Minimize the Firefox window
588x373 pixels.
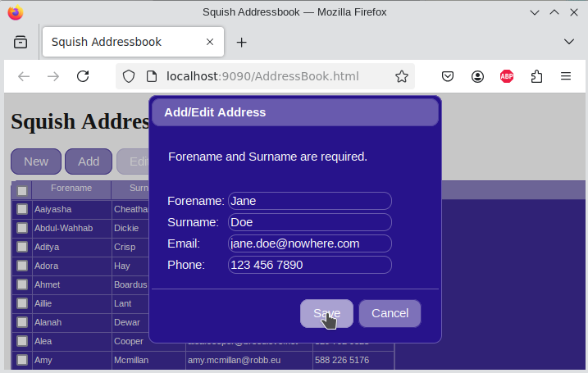click(x=535, y=12)
